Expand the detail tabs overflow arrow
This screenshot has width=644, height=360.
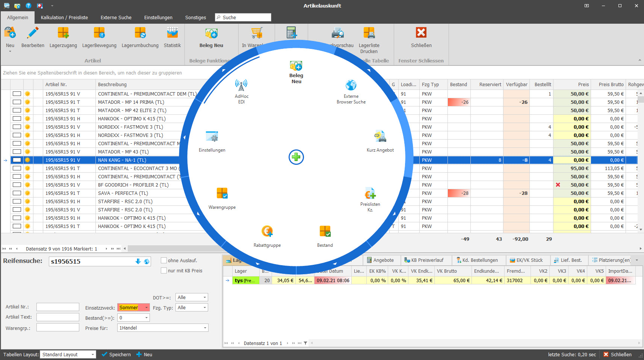coord(636,260)
